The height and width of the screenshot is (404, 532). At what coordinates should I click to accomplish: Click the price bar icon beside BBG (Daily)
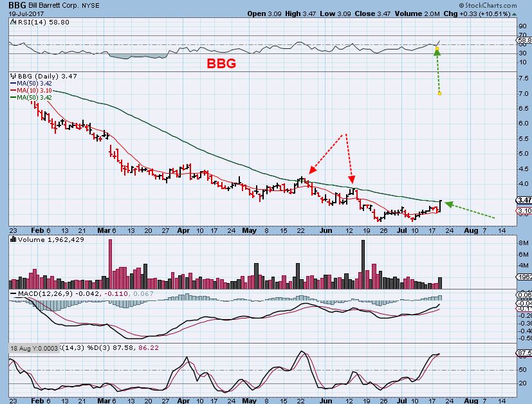[14, 76]
